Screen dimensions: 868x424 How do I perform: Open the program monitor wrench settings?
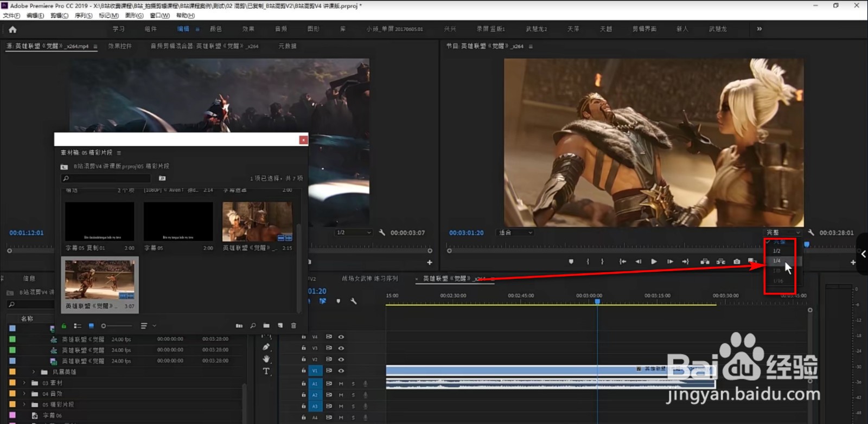point(811,233)
